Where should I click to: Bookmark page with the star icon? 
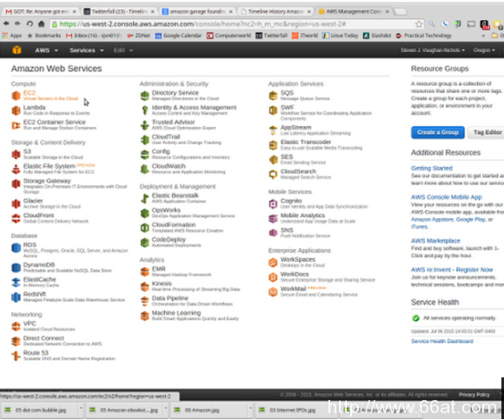coord(419,24)
